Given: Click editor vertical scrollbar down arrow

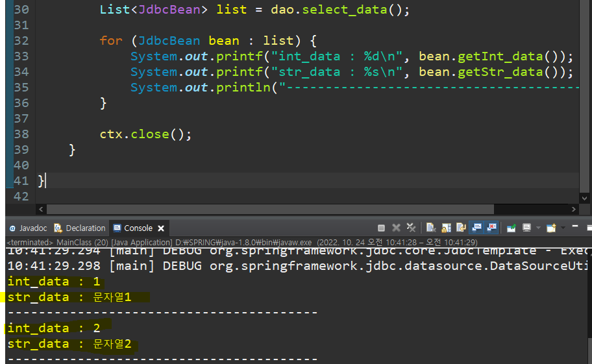Looking at the screenshot, I should click(584, 198).
